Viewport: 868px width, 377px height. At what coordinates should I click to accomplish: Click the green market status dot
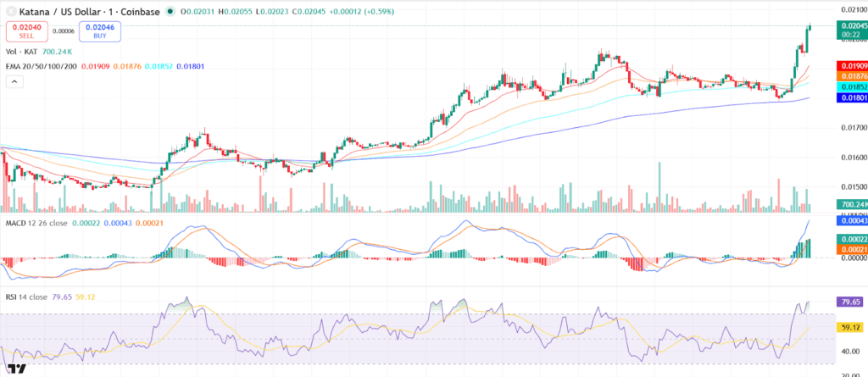click(x=170, y=12)
